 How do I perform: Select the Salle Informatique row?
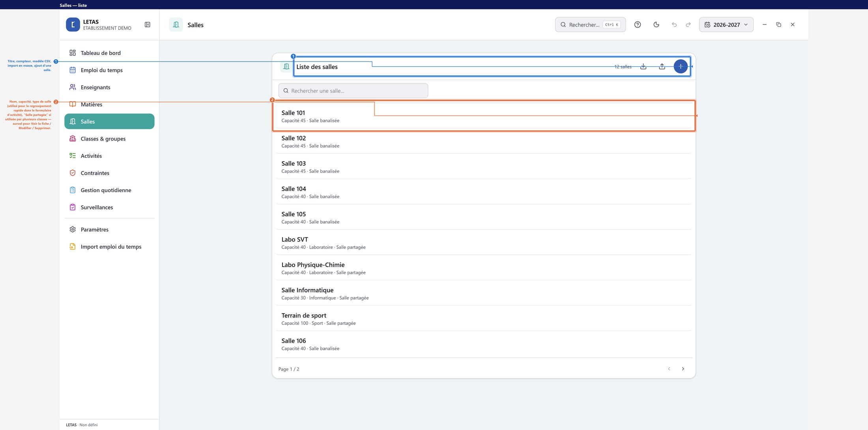(484, 293)
